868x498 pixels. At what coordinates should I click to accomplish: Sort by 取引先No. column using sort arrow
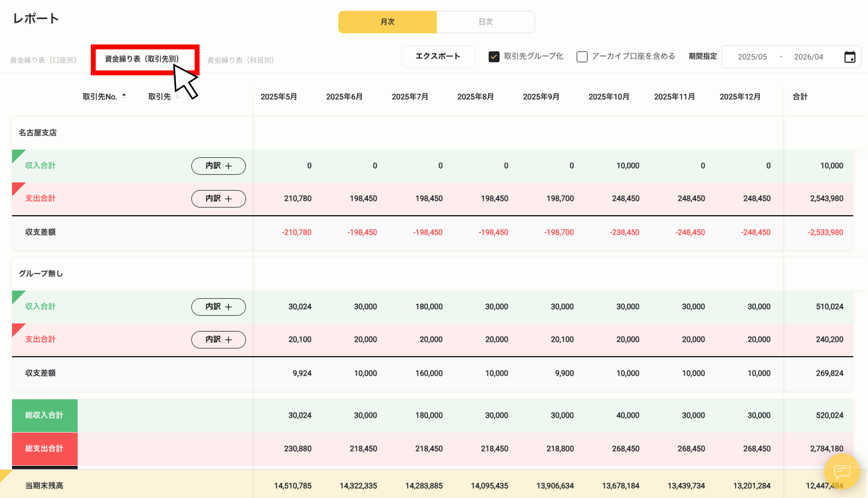pos(124,96)
